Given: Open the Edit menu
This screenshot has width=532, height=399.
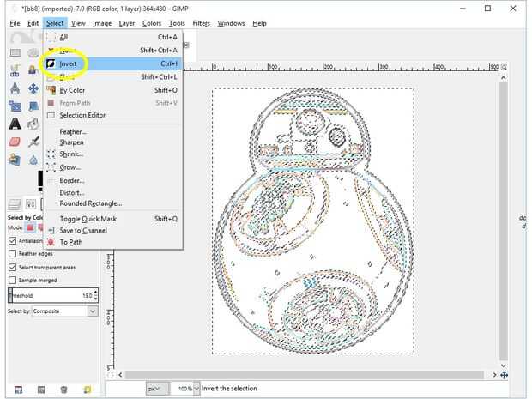Looking at the screenshot, I should (x=33, y=23).
